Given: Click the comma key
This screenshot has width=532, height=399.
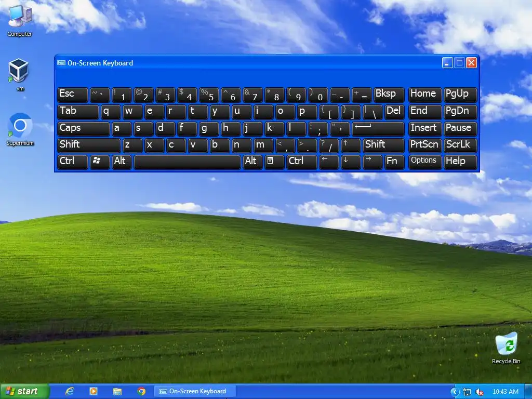Looking at the screenshot, I should 285,145.
